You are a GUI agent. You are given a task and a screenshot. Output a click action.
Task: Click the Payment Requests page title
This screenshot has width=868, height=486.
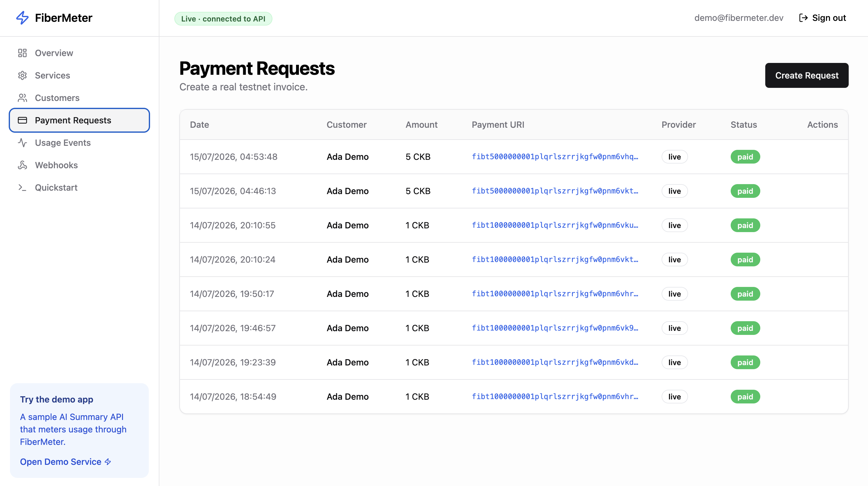pos(257,69)
